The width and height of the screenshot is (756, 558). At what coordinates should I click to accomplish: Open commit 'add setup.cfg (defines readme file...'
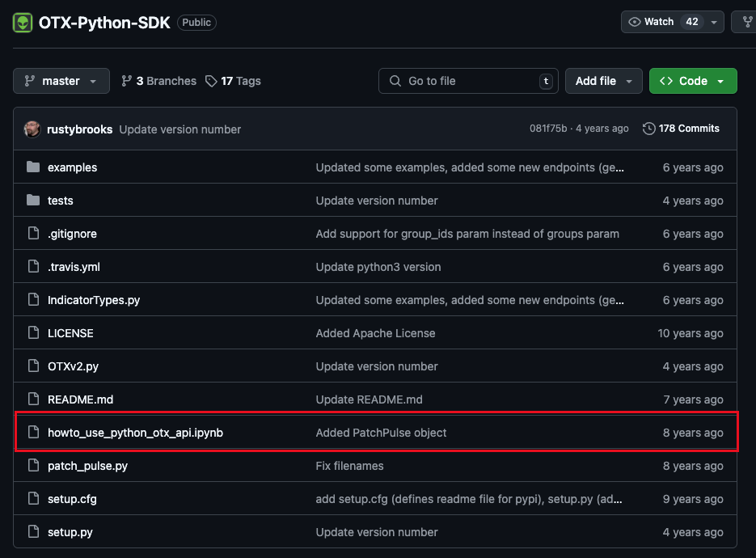coord(469,499)
